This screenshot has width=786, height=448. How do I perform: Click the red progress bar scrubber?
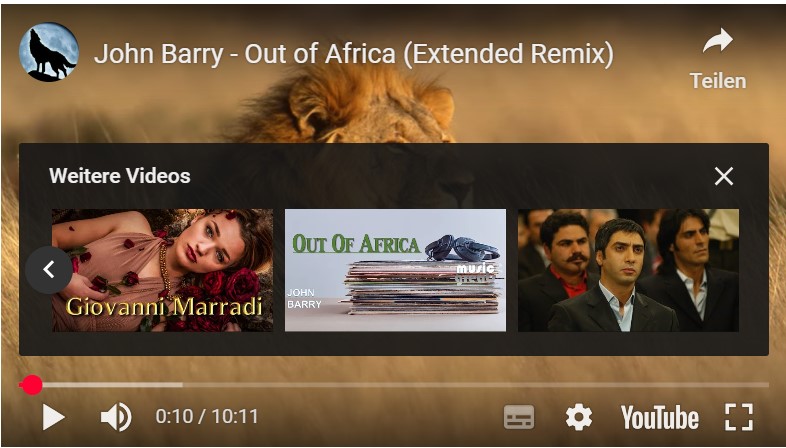[x=32, y=385]
